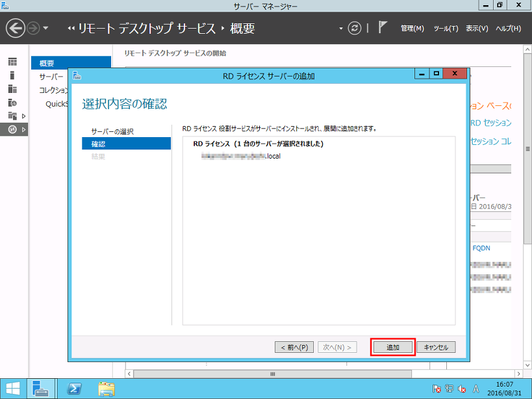Viewport: 532px width, 399px height.
Task: Click the 追加 button to add the license server
Action: pyautogui.click(x=392, y=347)
